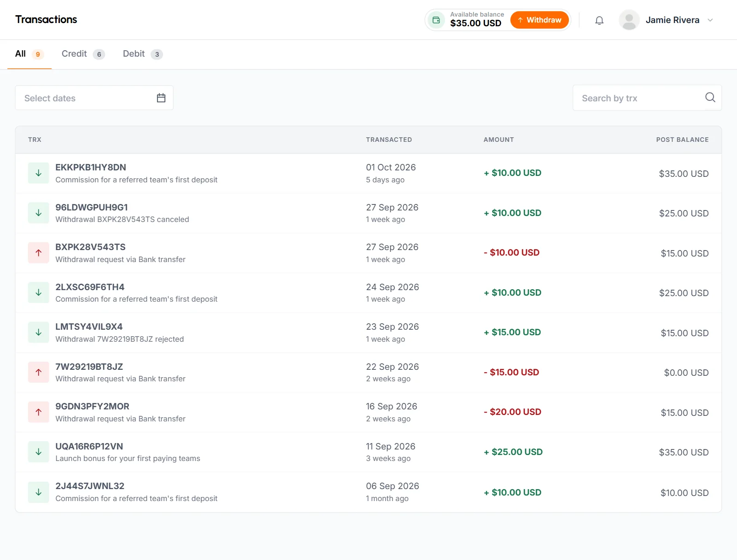The image size is (737, 560).
Task: Click the search magnifier icon
Action: [710, 97]
